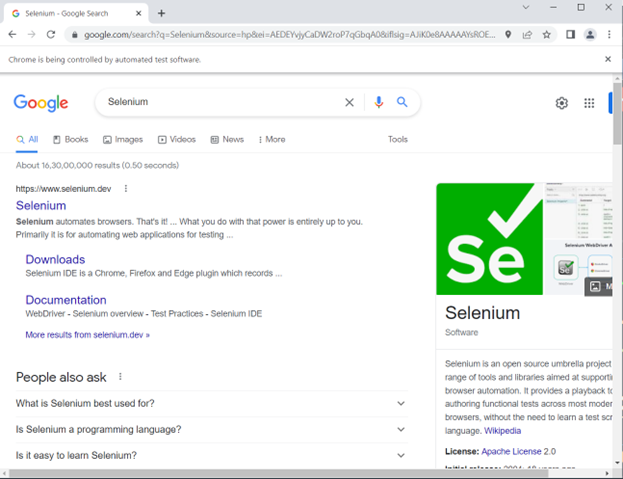Viewport: 623px width, 479px height.
Task: Reload the page with the refresh icon
Action: click(51, 35)
